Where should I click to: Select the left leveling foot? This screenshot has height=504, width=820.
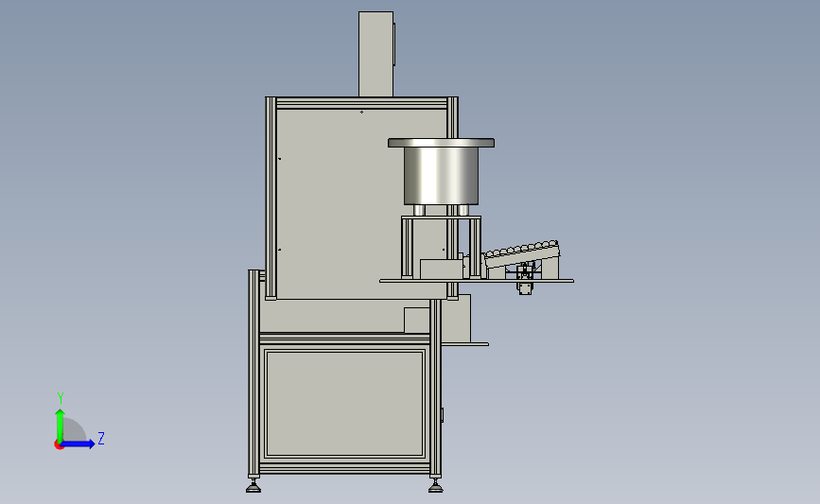point(253,486)
